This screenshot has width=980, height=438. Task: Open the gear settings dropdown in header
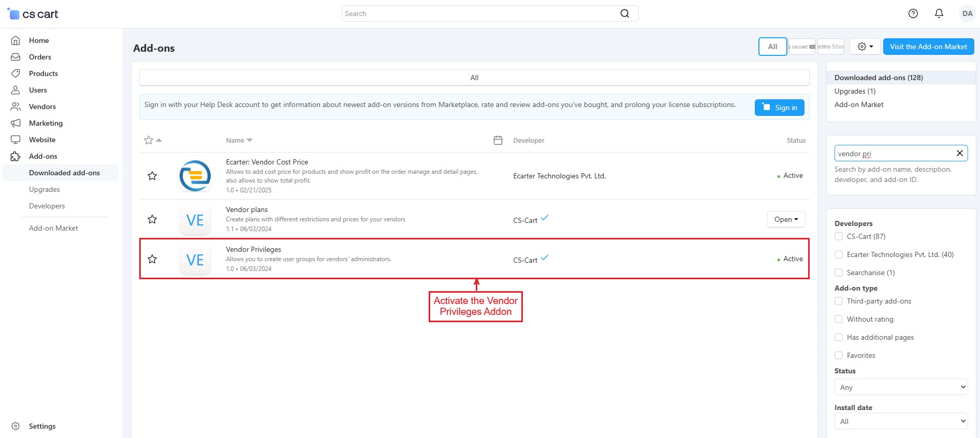pos(865,47)
